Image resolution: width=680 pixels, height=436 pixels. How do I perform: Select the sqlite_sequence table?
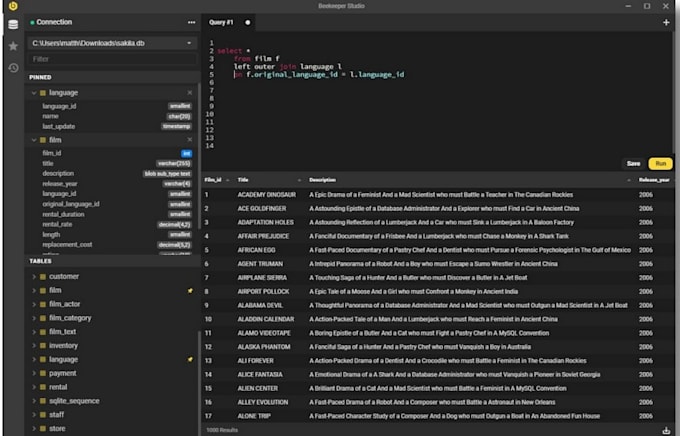point(74,401)
